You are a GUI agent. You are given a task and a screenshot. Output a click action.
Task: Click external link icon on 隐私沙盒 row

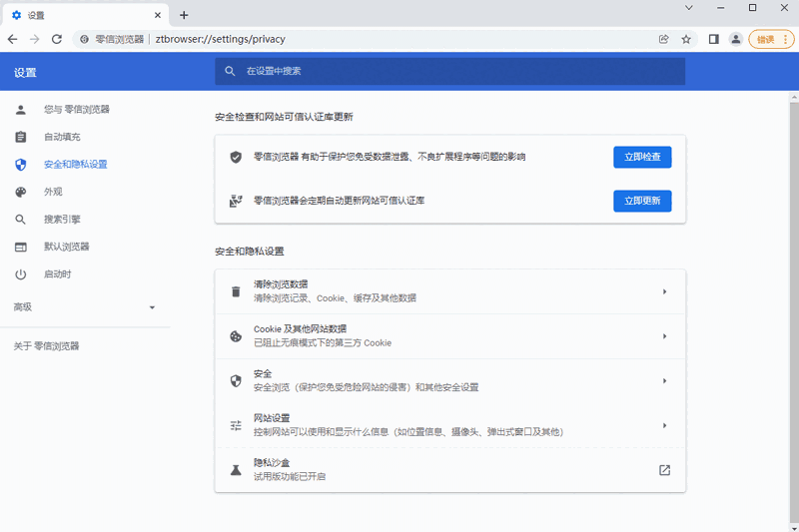(664, 470)
